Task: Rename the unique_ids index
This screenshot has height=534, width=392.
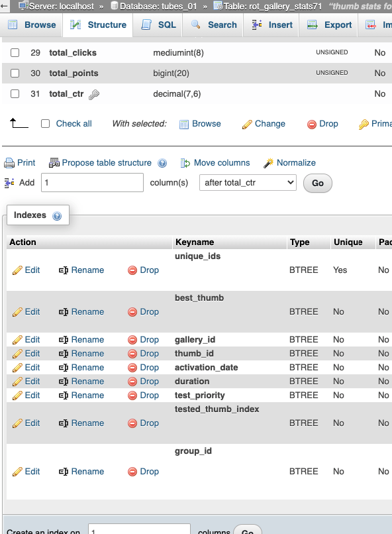Action: point(81,270)
